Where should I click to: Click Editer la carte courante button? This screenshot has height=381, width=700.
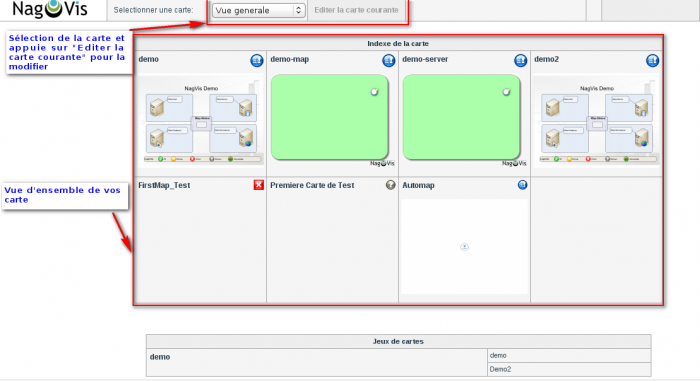pos(356,10)
